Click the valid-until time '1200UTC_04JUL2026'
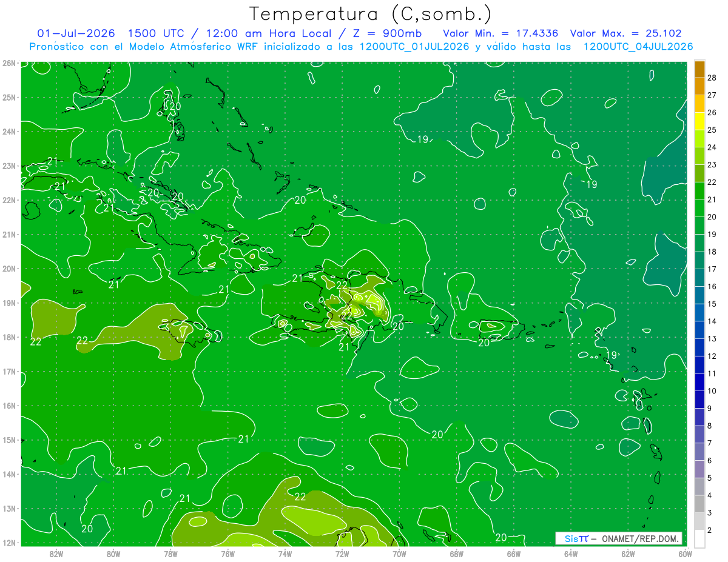The width and height of the screenshot is (728, 562). tap(638, 47)
